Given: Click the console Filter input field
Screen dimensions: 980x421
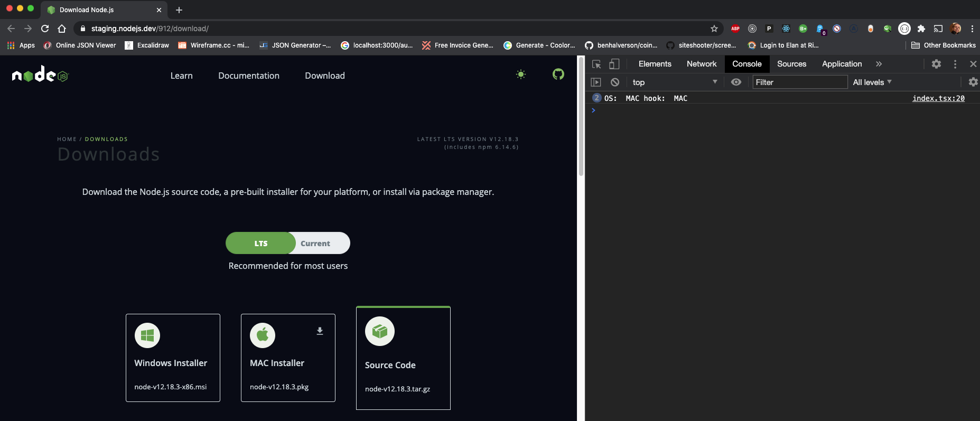Looking at the screenshot, I should [800, 82].
